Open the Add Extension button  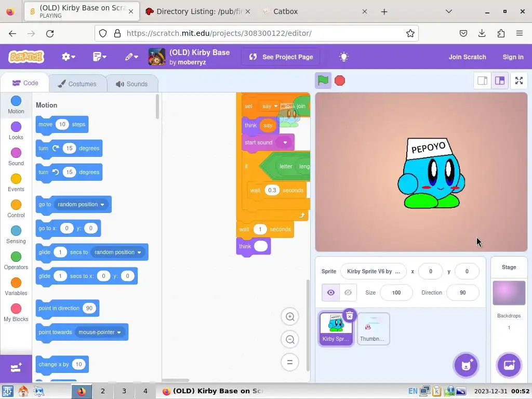16,368
